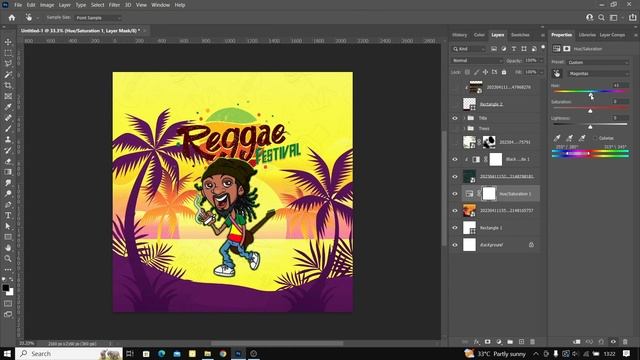The image size is (640, 360).
Task: Open the Filter menu
Action: [114, 5]
